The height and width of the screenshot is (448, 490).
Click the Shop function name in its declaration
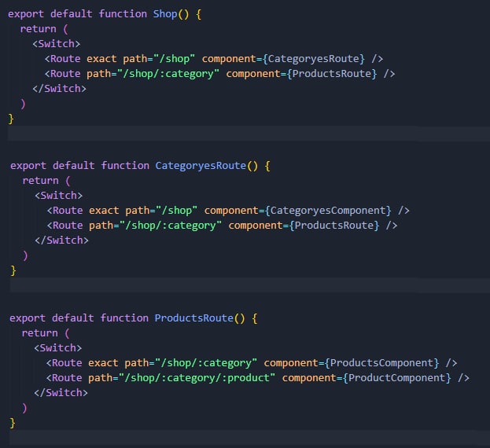tap(165, 14)
